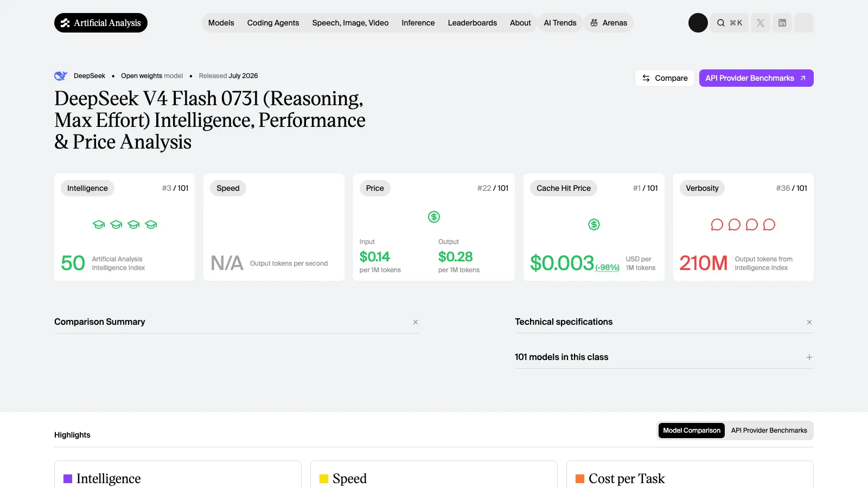Image resolution: width=868 pixels, height=488 pixels.
Task: Click the #1 / 101 cache price rank
Action: [x=646, y=188]
